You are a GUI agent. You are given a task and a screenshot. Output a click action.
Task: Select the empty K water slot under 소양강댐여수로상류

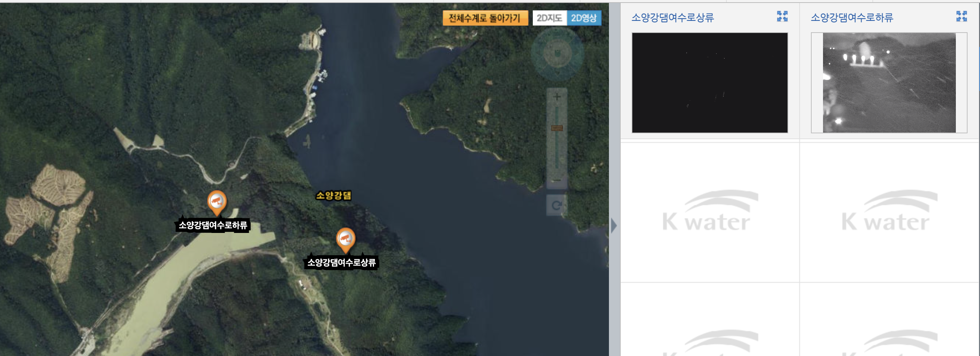[710, 212]
